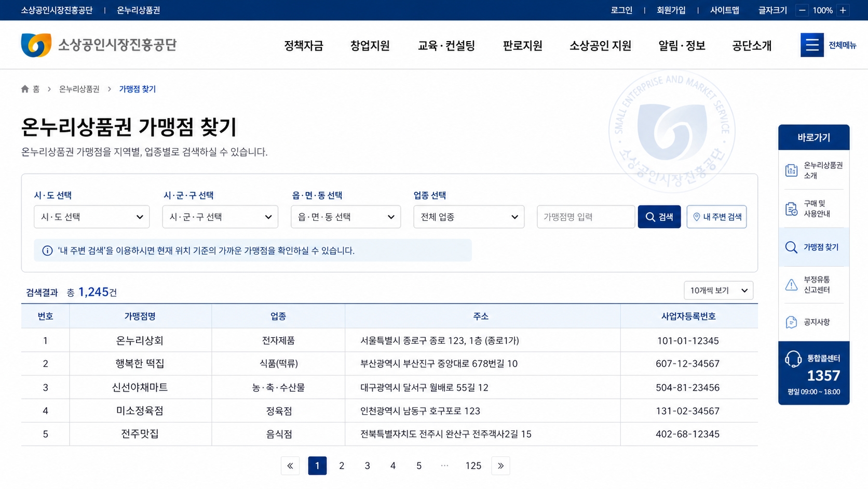Click the 농·축·수산물 category cell
Image resolution: width=868 pixels, height=489 pixels.
tap(279, 388)
